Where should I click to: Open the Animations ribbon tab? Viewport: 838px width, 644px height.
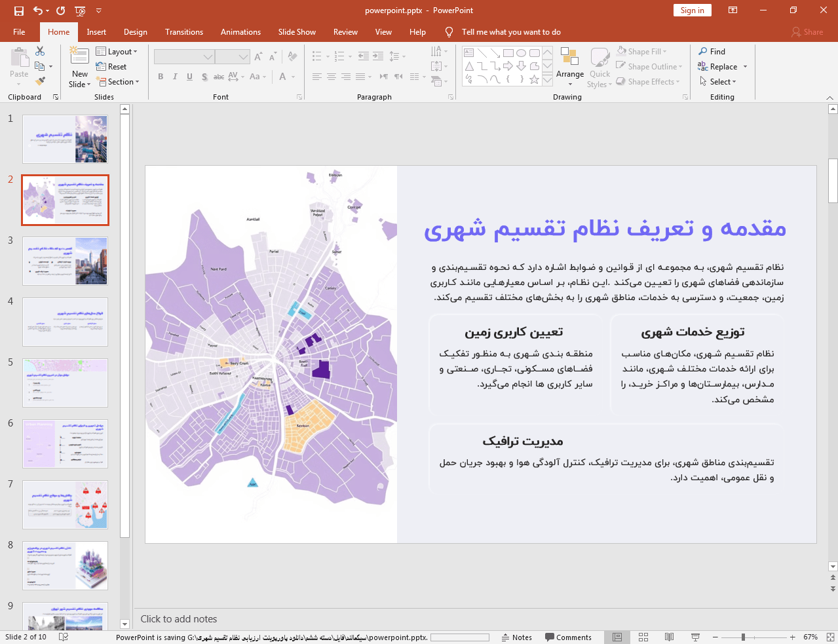pos(240,31)
